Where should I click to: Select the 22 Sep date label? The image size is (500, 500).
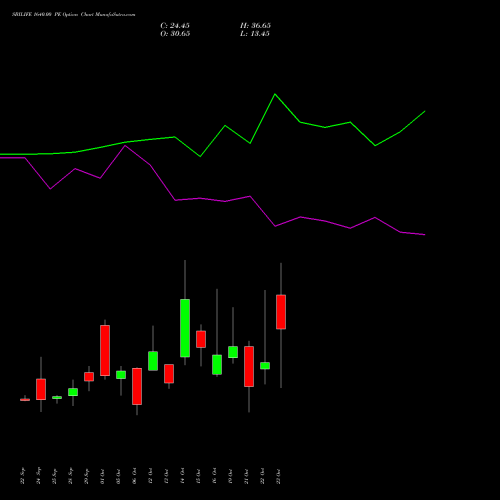22,476
